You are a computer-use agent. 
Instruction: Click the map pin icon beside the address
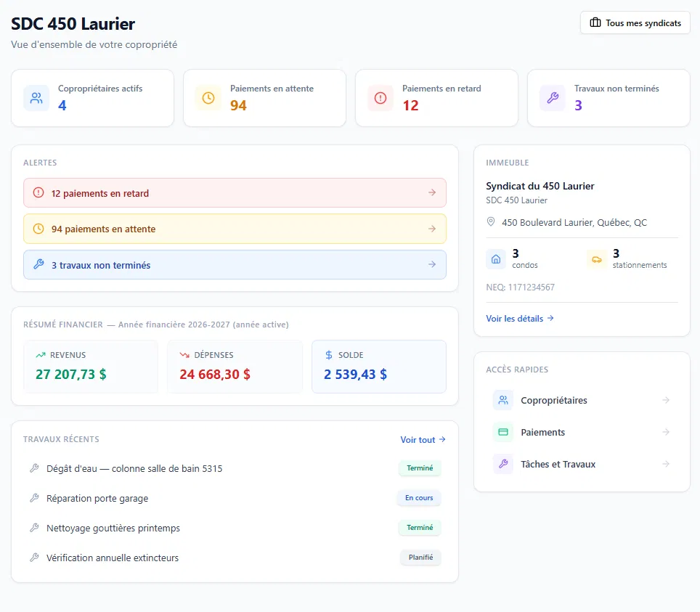(x=491, y=222)
